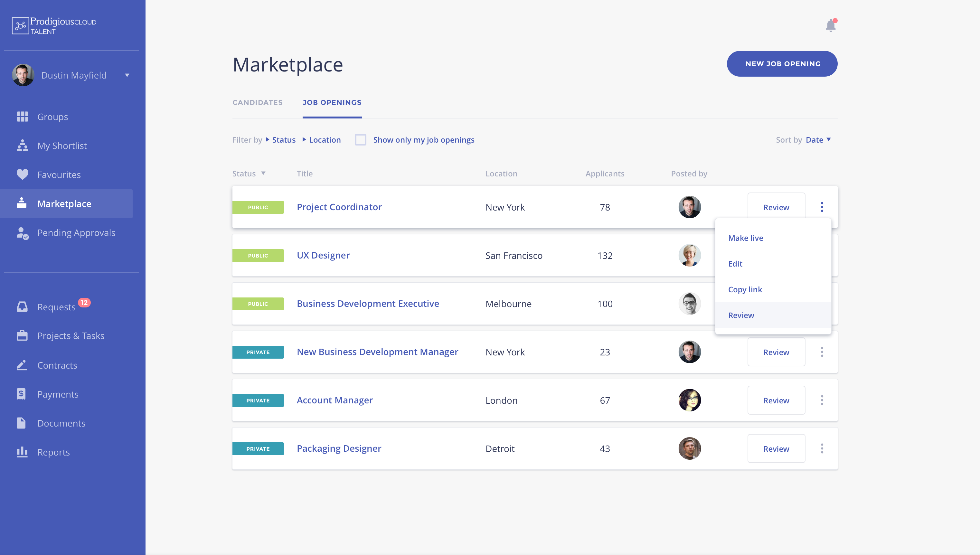The height and width of the screenshot is (555, 980).
Task: Click the Projects & Tasks briefcase icon
Action: tap(22, 335)
